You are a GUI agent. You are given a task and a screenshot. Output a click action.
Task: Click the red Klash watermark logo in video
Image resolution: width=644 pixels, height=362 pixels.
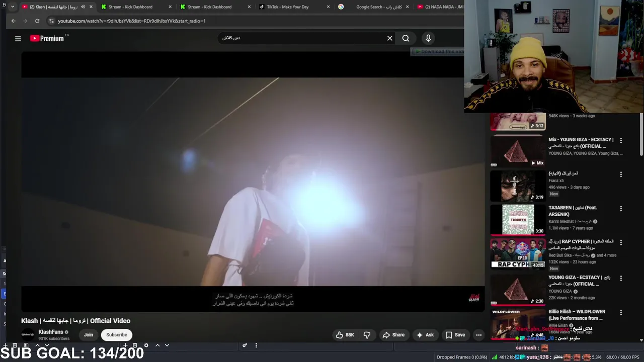pos(474,298)
